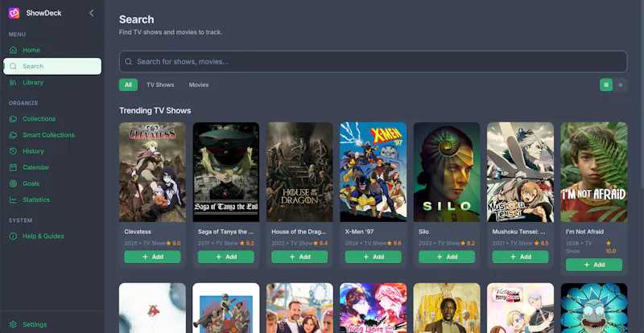Open Settings label
The width and height of the screenshot is (644, 333).
tap(35, 324)
